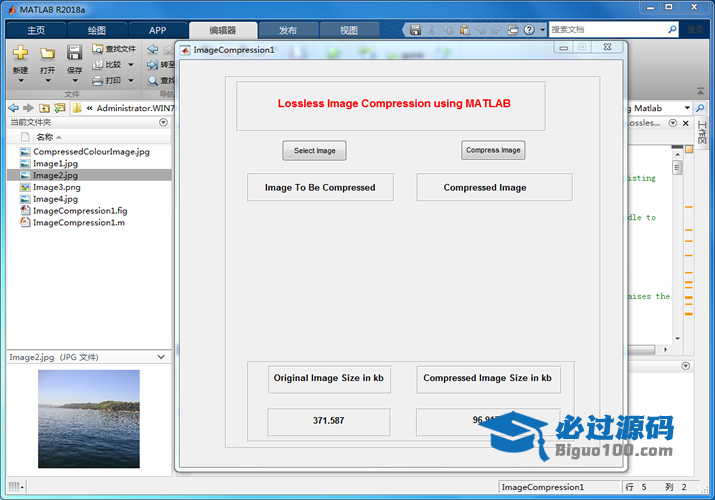Click the orange message indicator box in editor
The image size is (715, 500).
coord(689,149)
